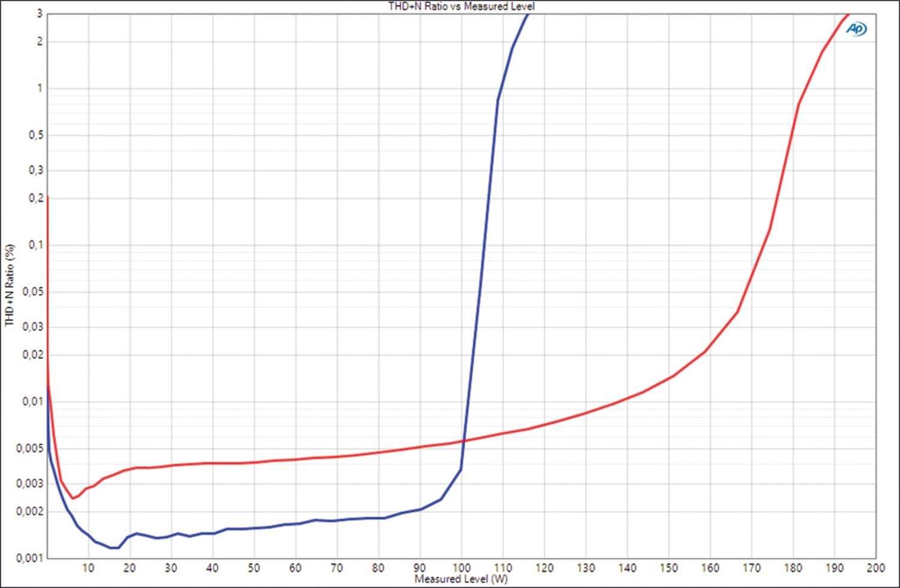Click the x-axis tick label '20'

(130, 568)
